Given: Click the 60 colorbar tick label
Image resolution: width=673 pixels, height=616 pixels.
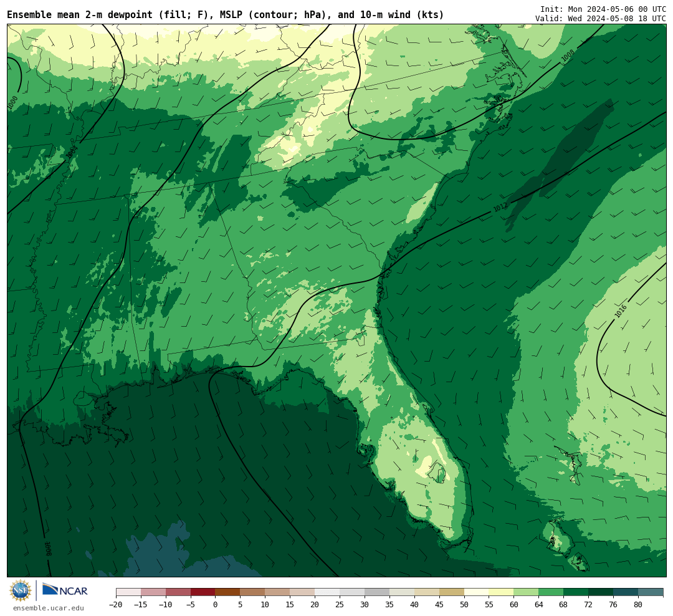Looking at the screenshot, I should (x=514, y=604).
